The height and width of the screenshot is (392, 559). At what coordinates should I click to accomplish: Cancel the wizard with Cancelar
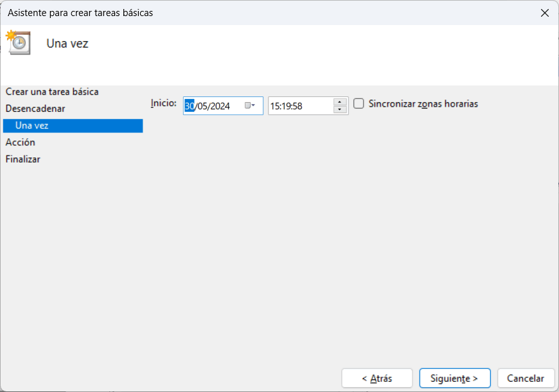tap(526, 379)
